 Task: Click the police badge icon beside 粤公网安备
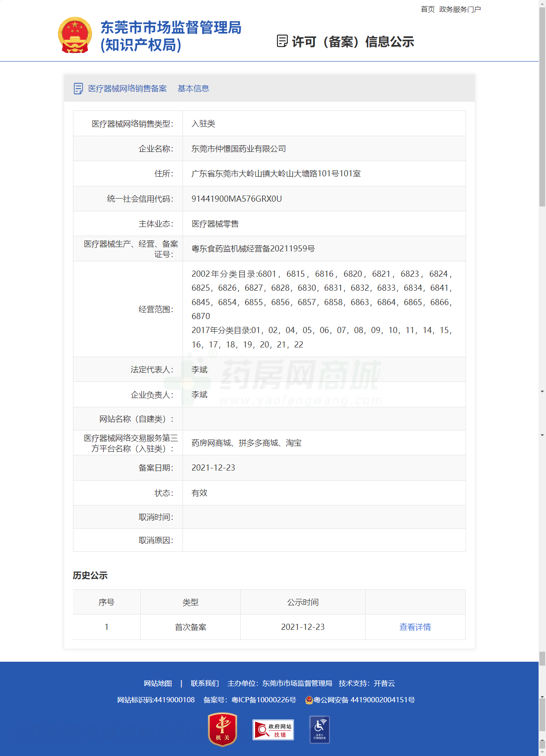[309, 700]
